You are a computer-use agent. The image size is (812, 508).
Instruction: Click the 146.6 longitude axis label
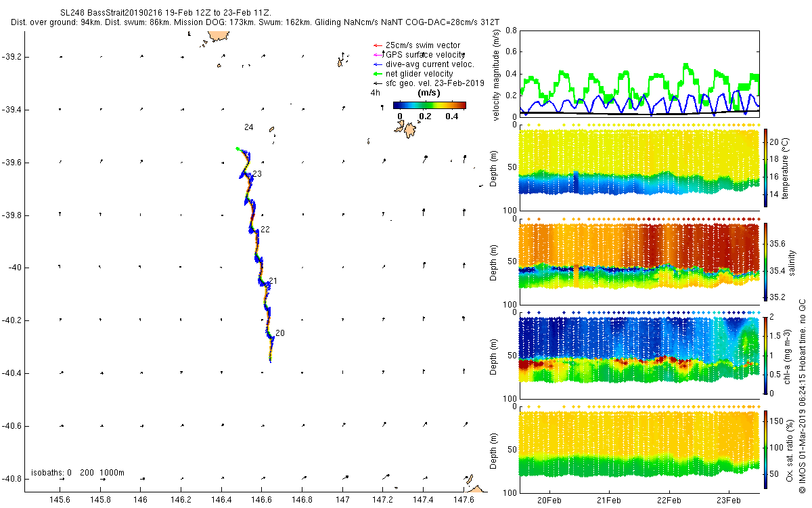(262, 500)
